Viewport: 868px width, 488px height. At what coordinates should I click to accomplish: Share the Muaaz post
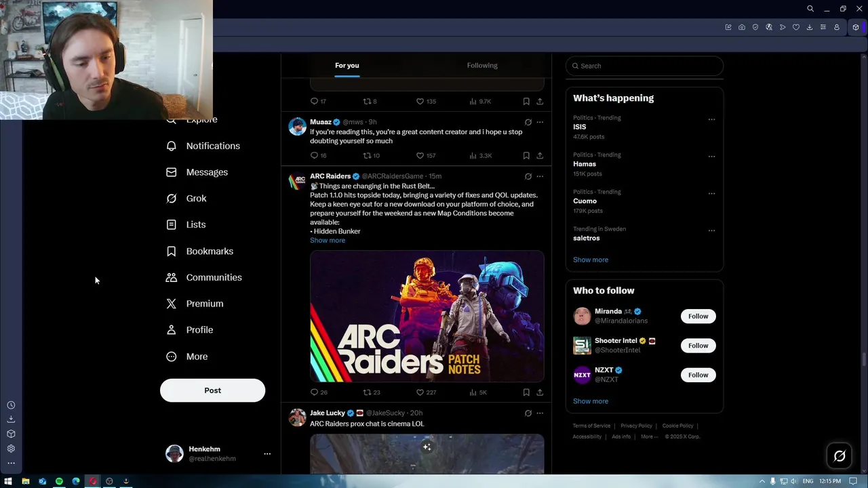(x=540, y=156)
